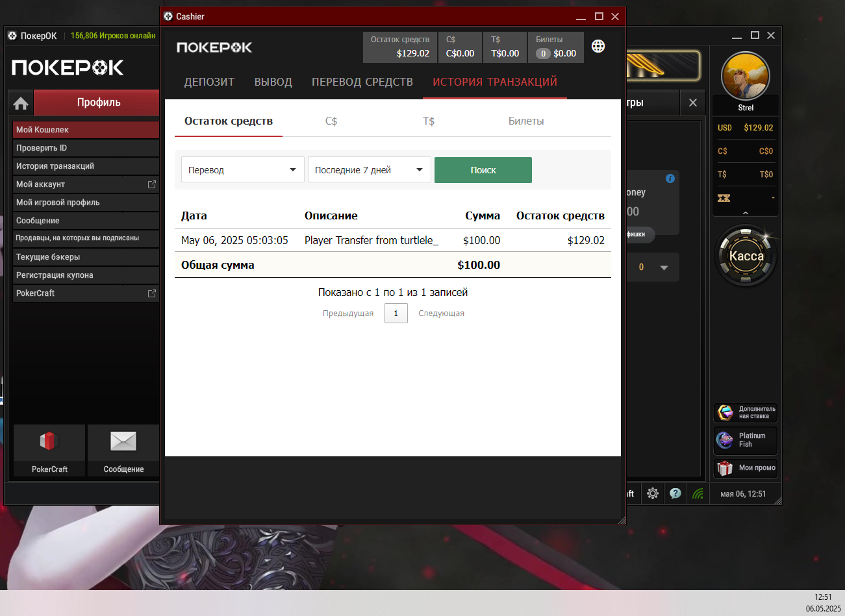845x616 pixels.
Task: Select Проверить ID menu item
Action: pos(86,148)
